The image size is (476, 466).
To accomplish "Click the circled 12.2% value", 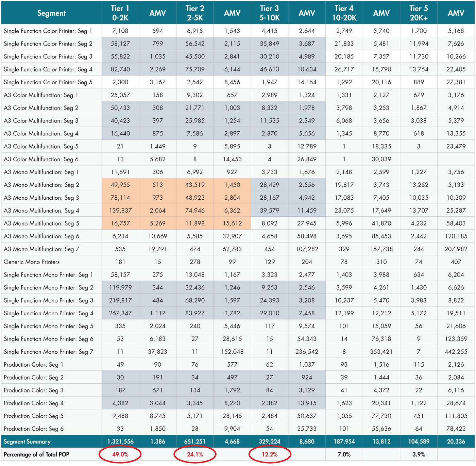I will (270, 454).
